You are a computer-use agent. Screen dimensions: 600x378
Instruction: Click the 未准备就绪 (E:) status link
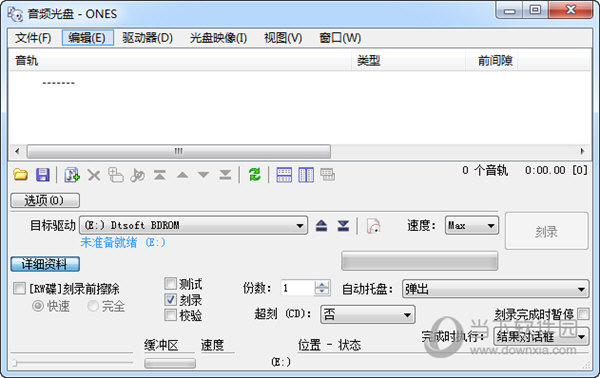tap(123, 242)
